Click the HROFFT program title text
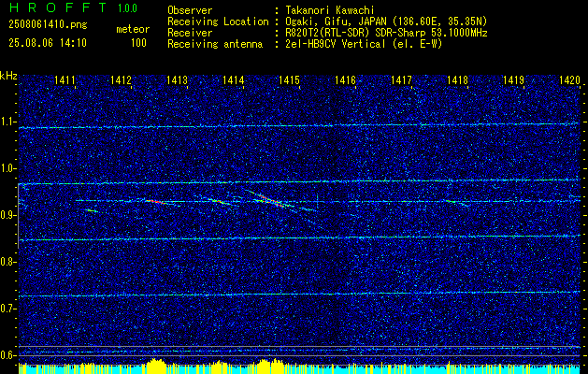Image resolution: width=588 pixels, height=374 pixels. coord(58,7)
